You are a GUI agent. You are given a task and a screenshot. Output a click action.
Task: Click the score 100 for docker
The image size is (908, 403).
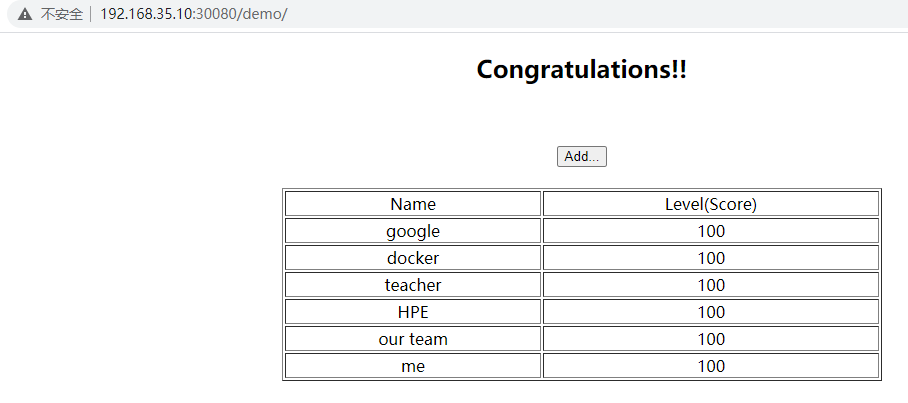710,258
